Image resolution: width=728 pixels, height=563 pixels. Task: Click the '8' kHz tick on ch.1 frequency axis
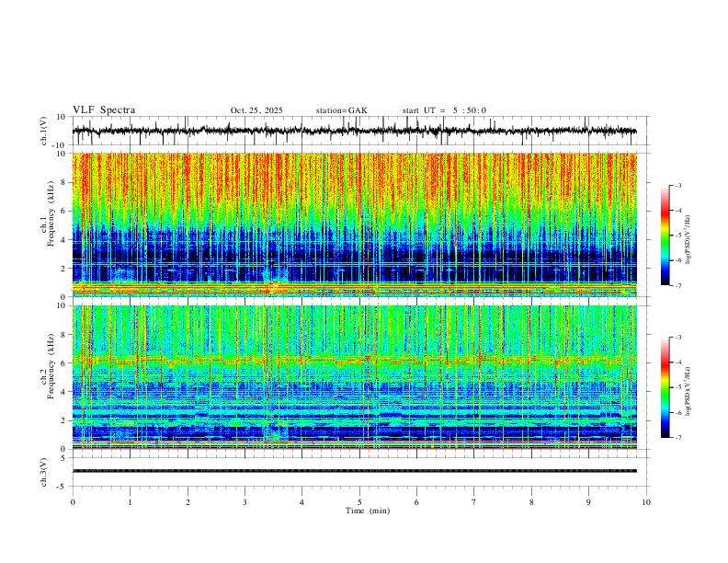(x=64, y=182)
